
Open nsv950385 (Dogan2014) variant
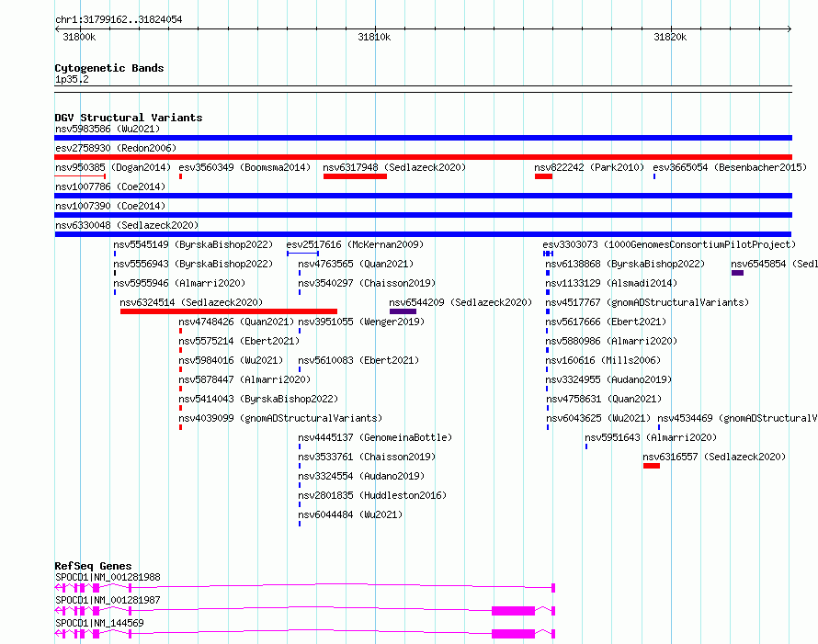click(x=113, y=167)
